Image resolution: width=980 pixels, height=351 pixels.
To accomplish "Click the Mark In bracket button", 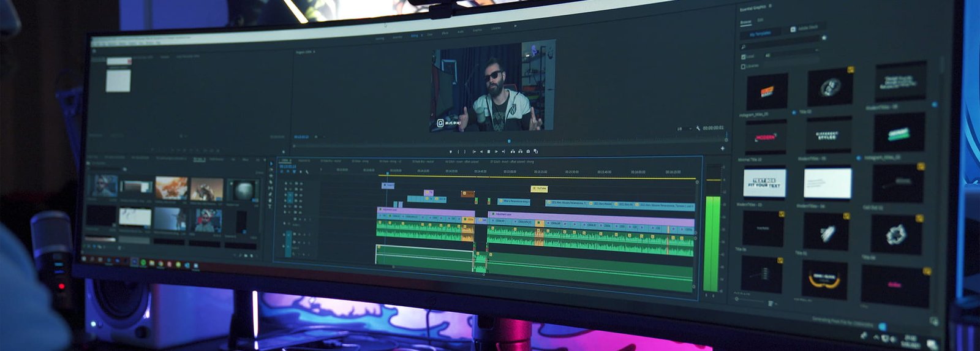I will tap(458, 151).
